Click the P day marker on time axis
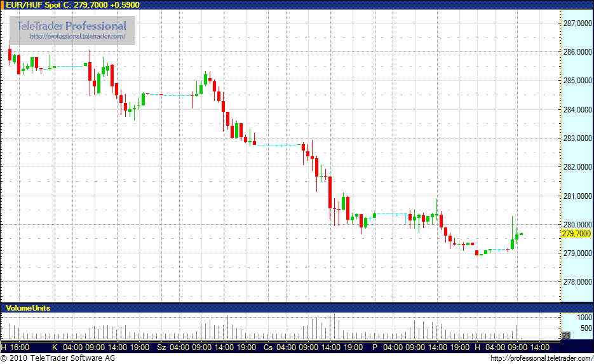The height and width of the screenshot is (364, 594). click(x=375, y=347)
